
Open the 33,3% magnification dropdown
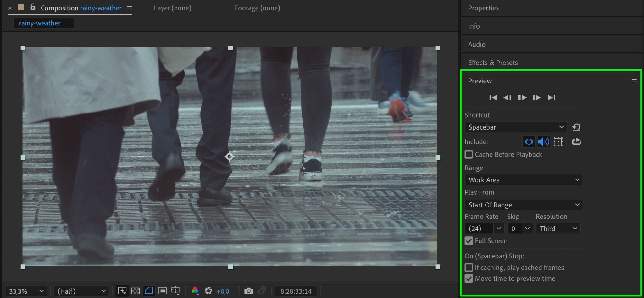point(26,291)
